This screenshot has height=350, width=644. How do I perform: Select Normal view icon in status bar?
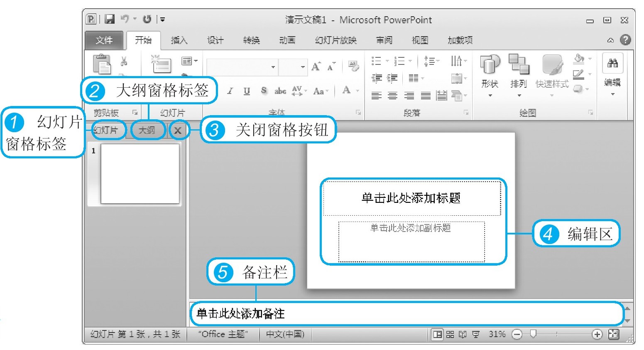click(x=437, y=334)
